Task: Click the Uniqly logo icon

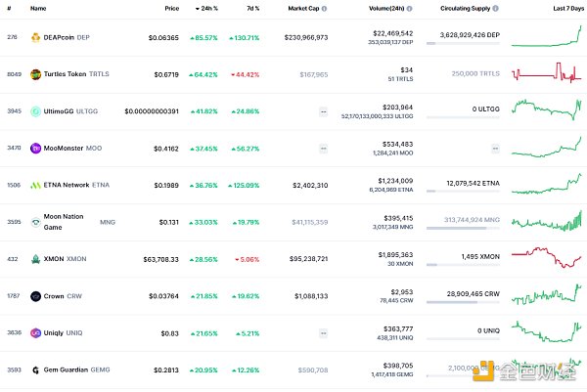Action: click(x=36, y=332)
